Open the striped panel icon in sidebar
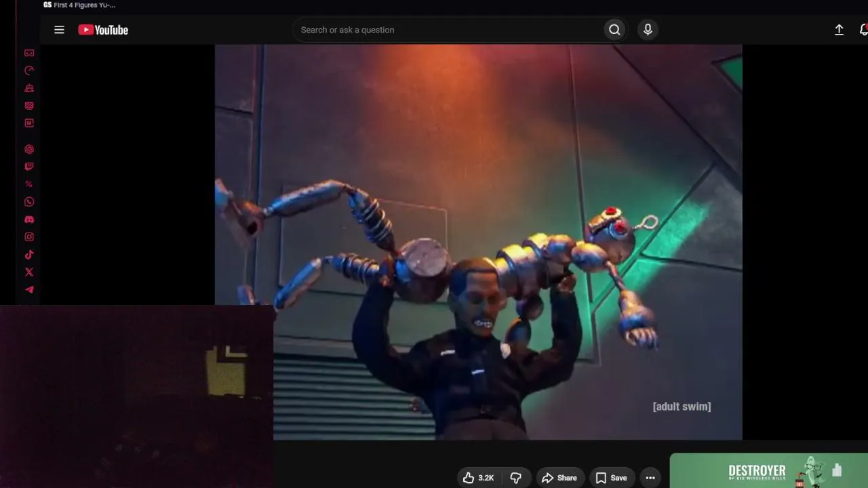This screenshot has height=488, width=868. click(29, 106)
